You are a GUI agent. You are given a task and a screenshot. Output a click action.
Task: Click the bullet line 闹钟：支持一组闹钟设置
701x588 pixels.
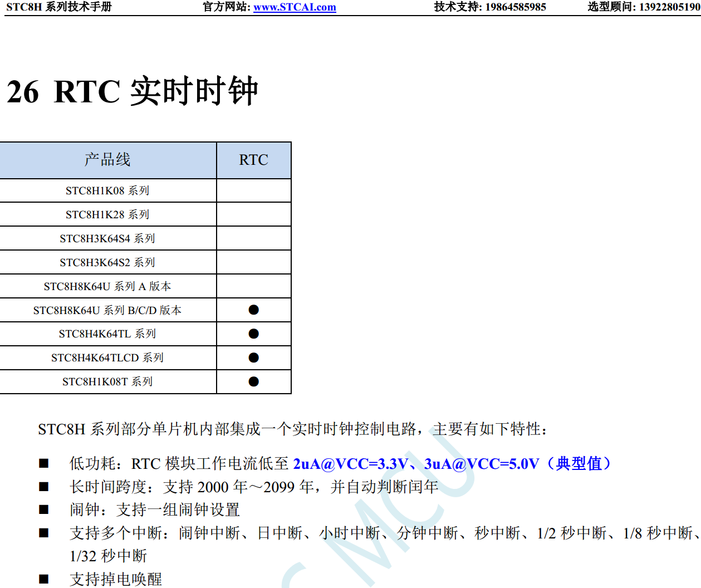[x=155, y=510]
